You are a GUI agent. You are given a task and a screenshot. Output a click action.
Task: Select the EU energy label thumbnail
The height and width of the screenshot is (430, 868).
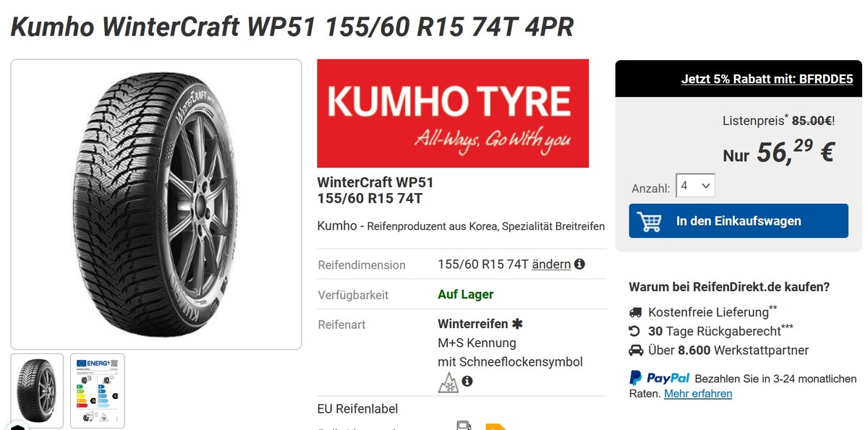click(98, 391)
